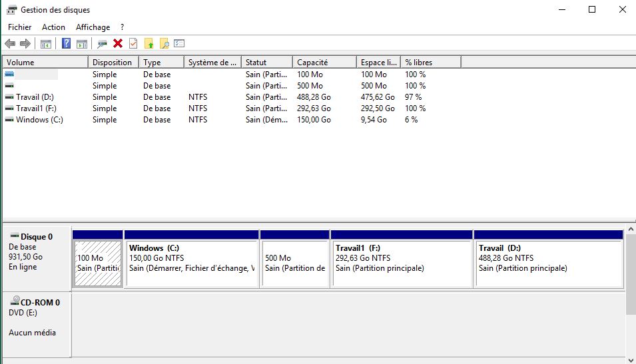636x364 pixels.
Task: Click the magnifier search folder icon
Action: pos(164,44)
